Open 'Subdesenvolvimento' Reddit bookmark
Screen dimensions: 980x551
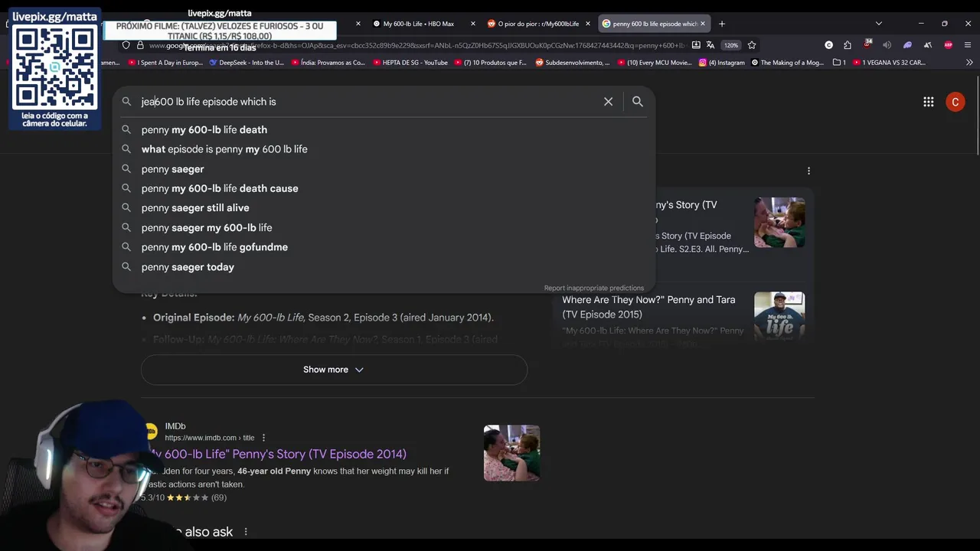tap(573, 63)
